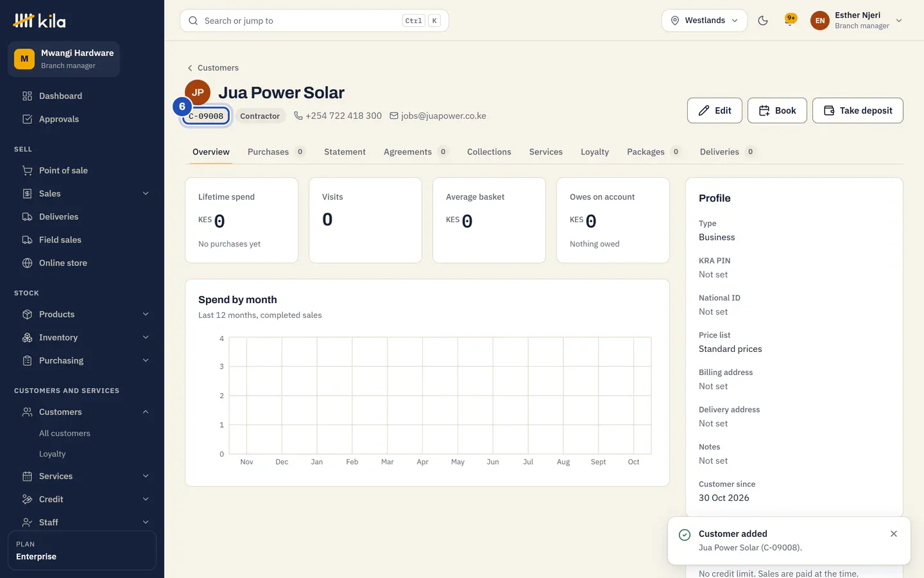Select the Loyalty tab

click(595, 152)
